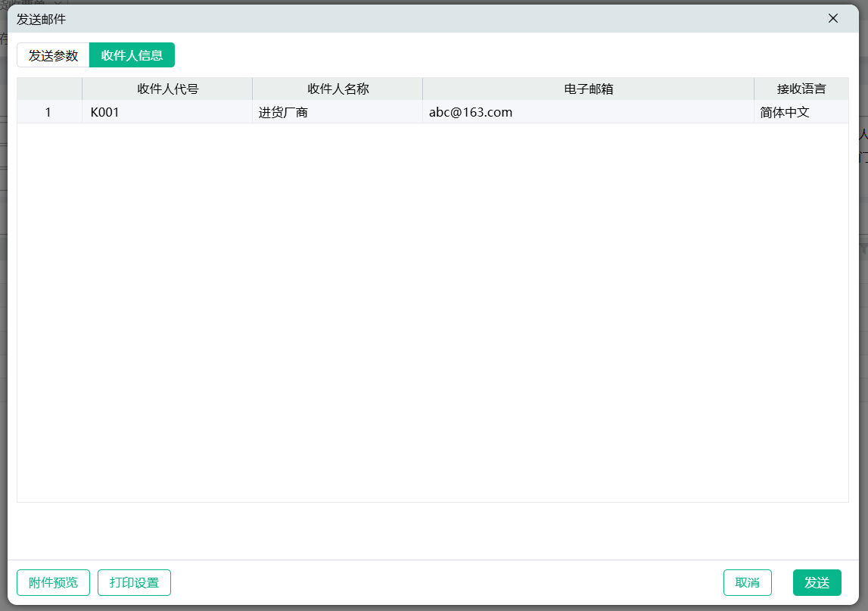Click the empty area below the recipient row
Screen dimensions: 868x611
(433, 310)
